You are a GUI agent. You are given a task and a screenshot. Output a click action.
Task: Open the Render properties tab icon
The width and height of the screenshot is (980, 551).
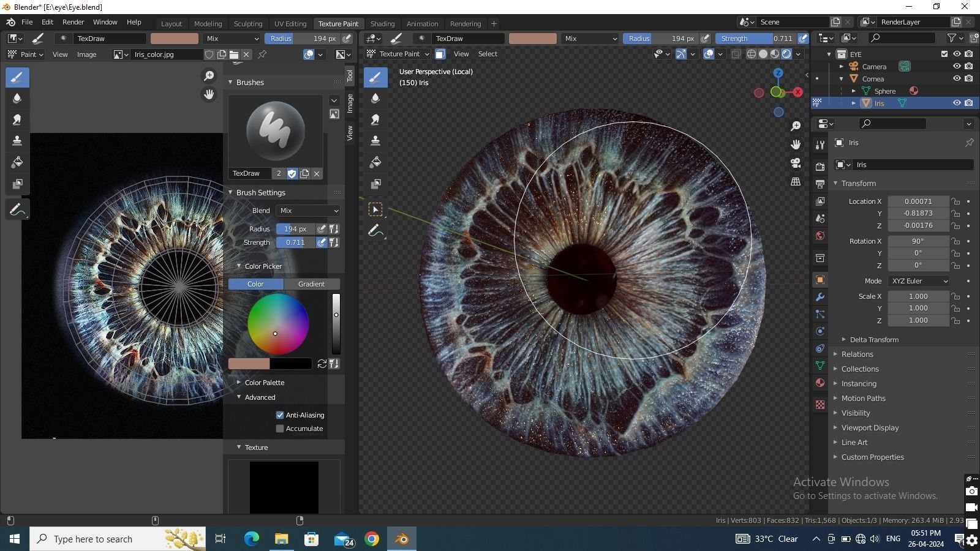point(820,166)
